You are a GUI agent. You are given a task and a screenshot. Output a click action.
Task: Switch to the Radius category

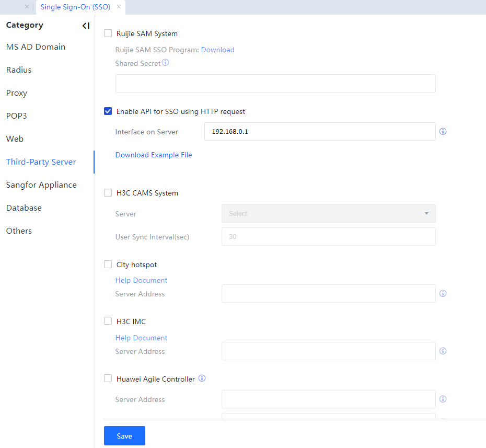tap(19, 70)
